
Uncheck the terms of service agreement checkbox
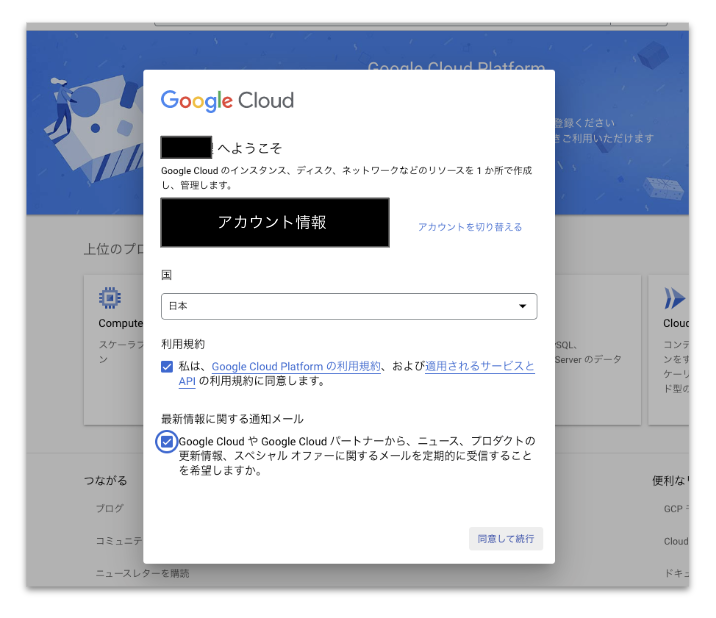[x=167, y=366]
